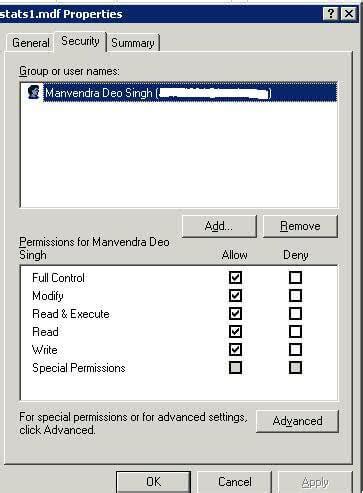Open the Summary tab
Image resolution: width=363 pixels, height=493 pixels.
tap(133, 43)
